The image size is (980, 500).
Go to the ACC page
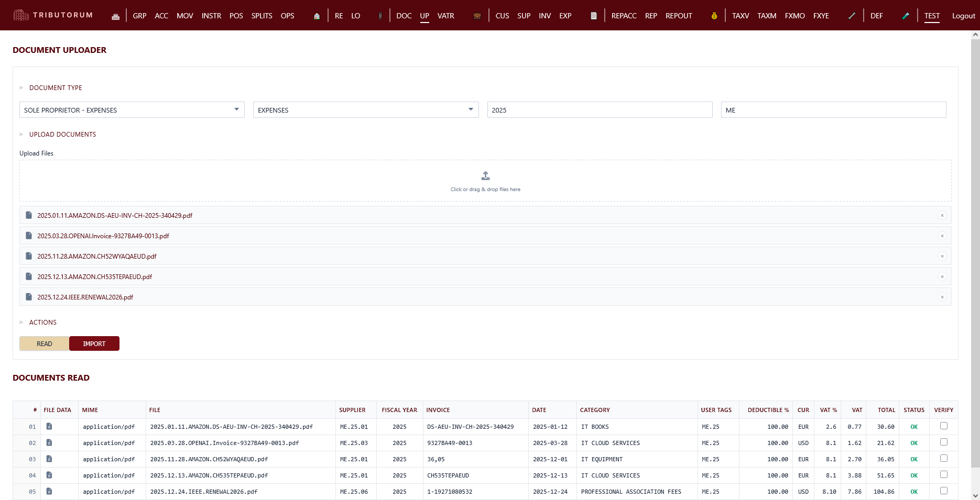click(161, 16)
